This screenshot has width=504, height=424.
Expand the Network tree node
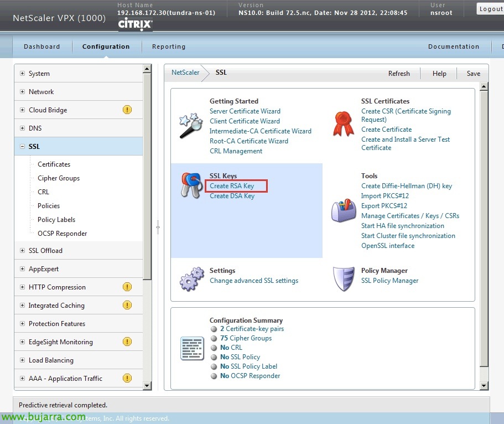click(22, 92)
